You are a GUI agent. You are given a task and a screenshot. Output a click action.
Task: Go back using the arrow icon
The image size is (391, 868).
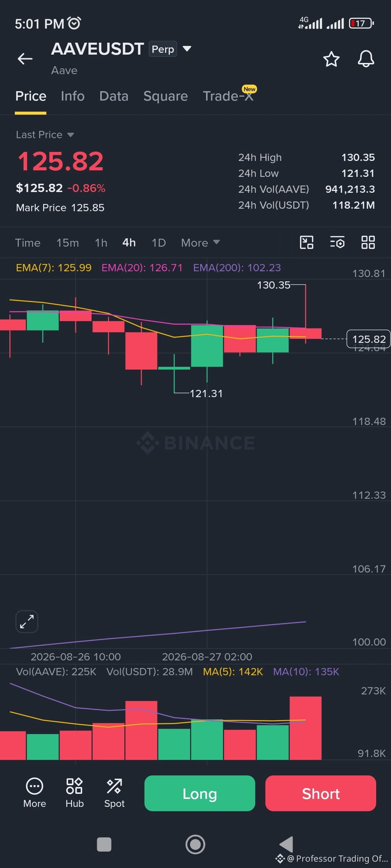coord(25,59)
